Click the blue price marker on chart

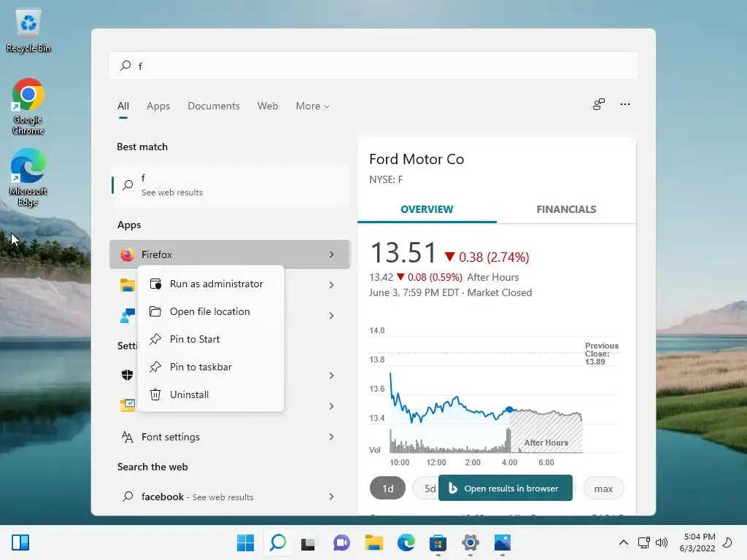[x=510, y=410]
